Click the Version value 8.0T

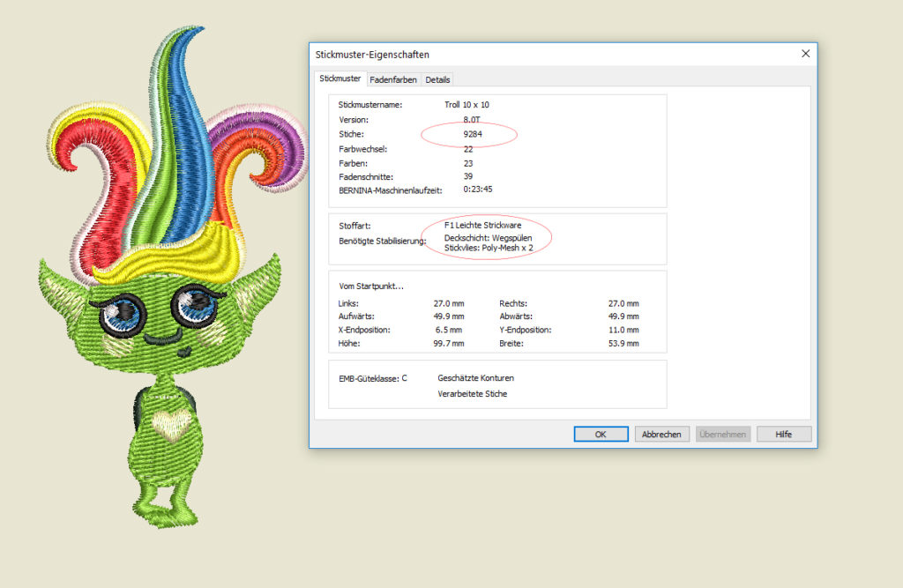[x=472, y=120]
